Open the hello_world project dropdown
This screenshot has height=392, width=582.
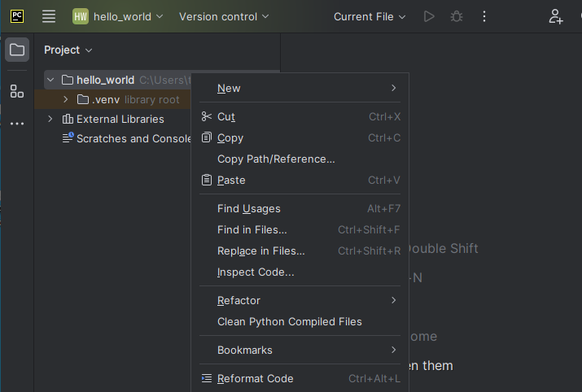[x=118, y=16]
